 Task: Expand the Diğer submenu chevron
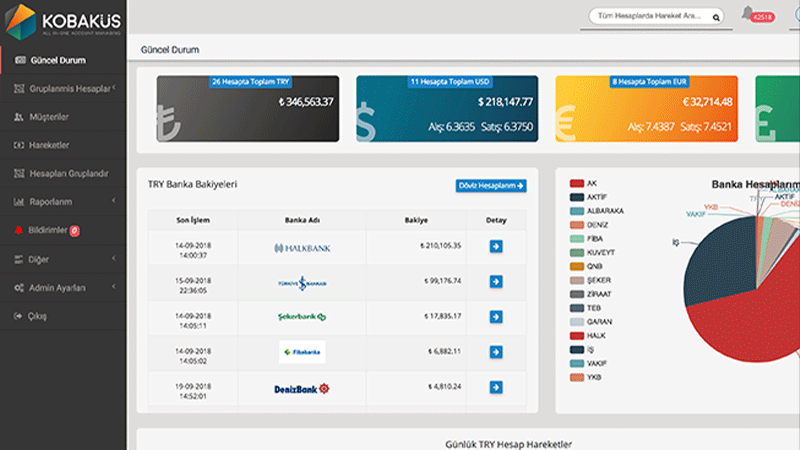[x=114, y=259]
